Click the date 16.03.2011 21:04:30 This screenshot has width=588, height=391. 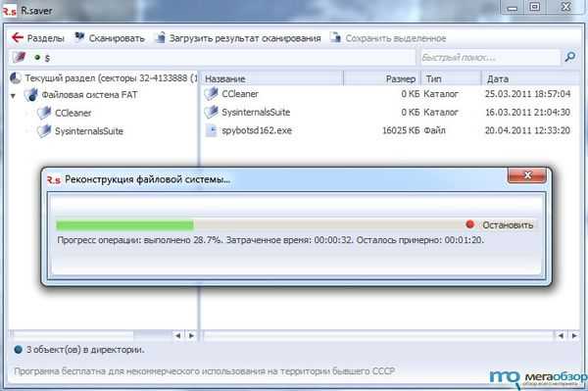527,112
